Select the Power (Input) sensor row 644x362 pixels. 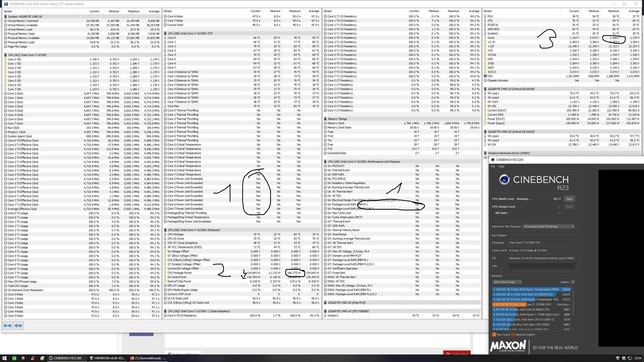[x=562, y=123]
